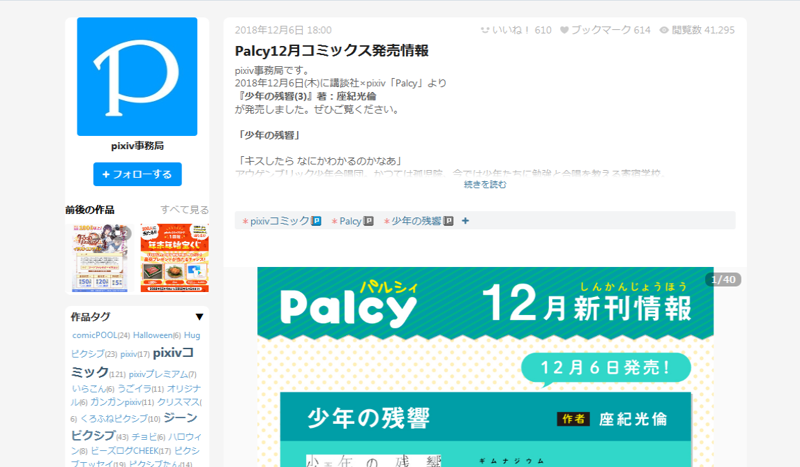
Task: Select the ガンガンpixiv tag
Action: point(116,402)
